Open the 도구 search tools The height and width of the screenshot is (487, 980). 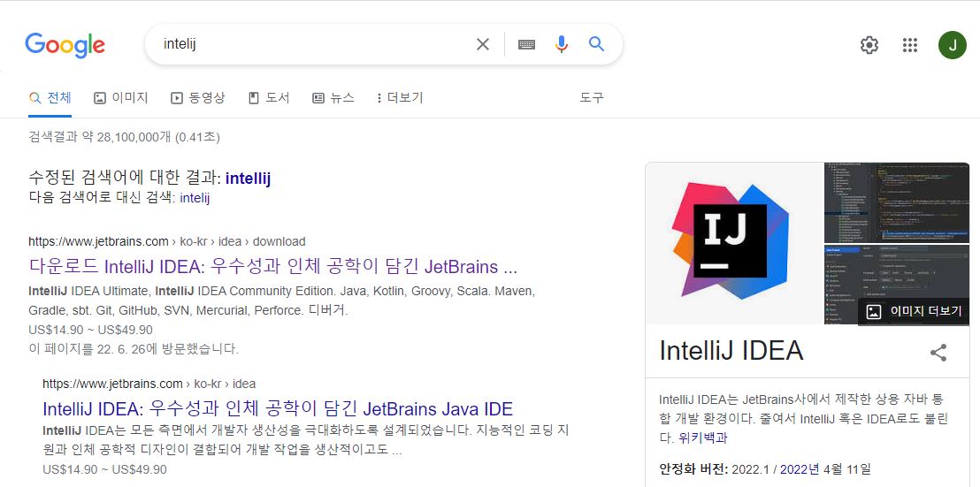tap(591, 98)
